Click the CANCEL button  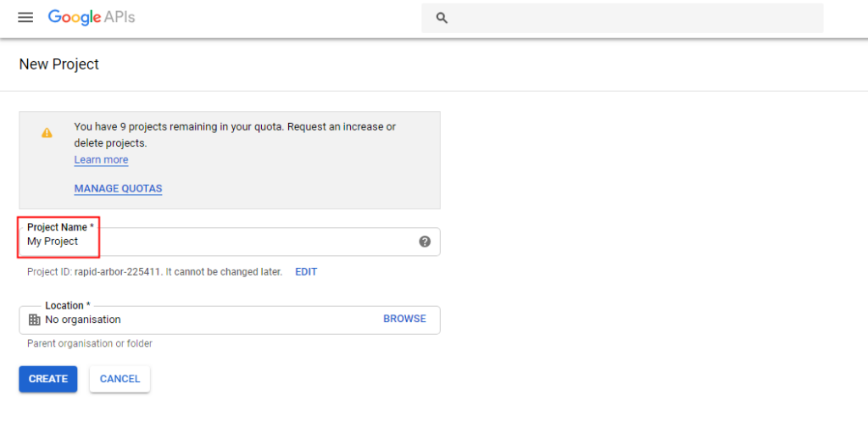(120, 379)
